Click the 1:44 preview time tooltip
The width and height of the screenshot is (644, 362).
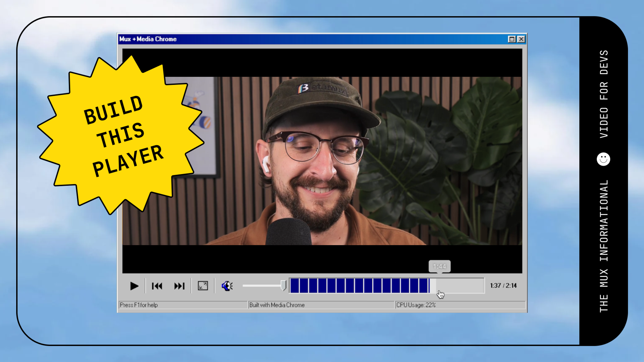(440, 266)
